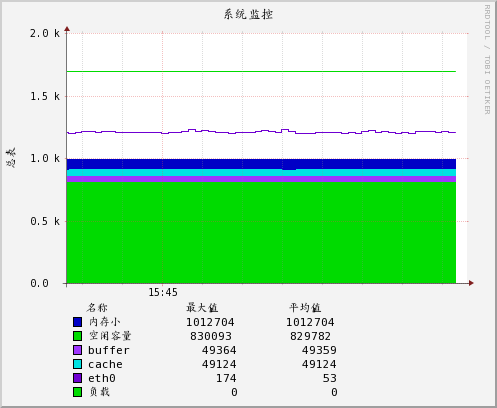The height and width of the screenshot is (408, 497).
Task: Click the 负载 legend label
Action: tap(99, 392)
